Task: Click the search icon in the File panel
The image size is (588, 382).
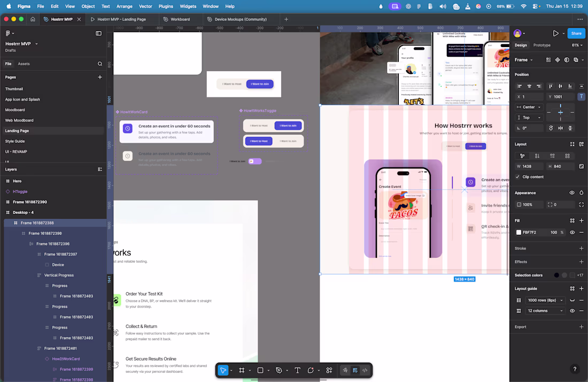Action: (x=100, y=64)
